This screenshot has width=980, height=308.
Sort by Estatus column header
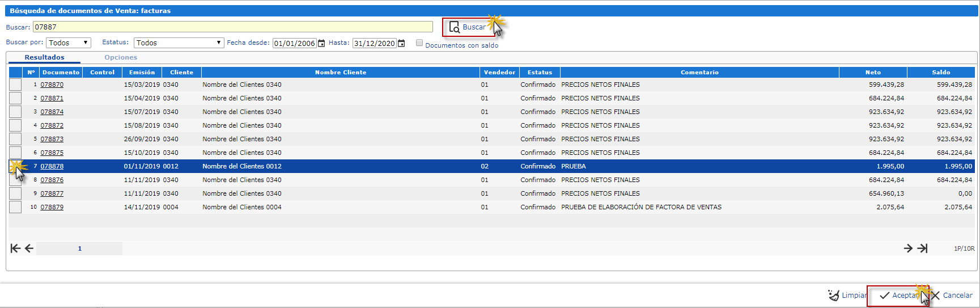point(540,73)
